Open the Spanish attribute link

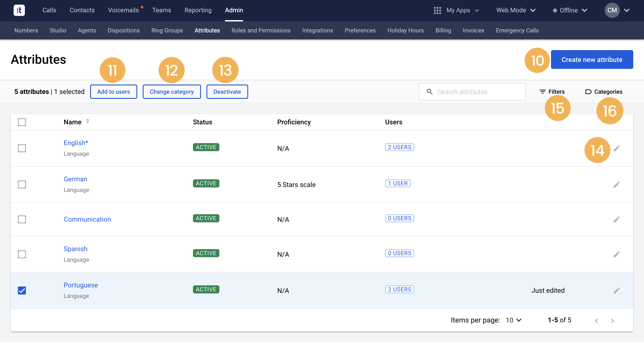(x=76, y=249)
